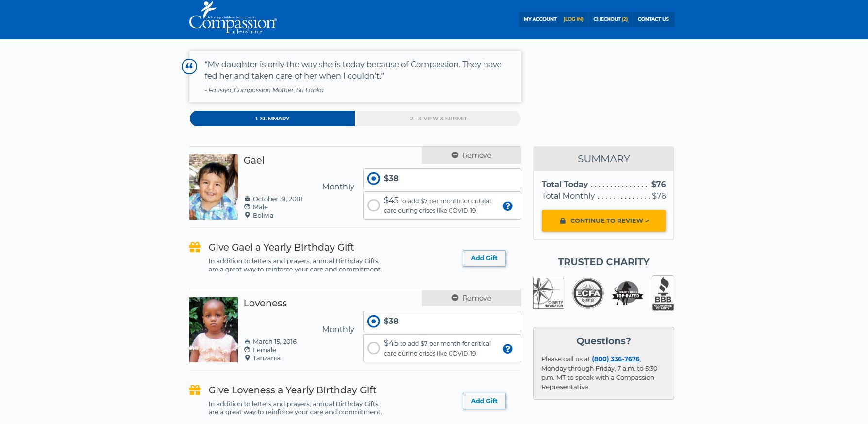Select the $45 monthly option for Loveness

pyautogui.click(x=442, y=348)
